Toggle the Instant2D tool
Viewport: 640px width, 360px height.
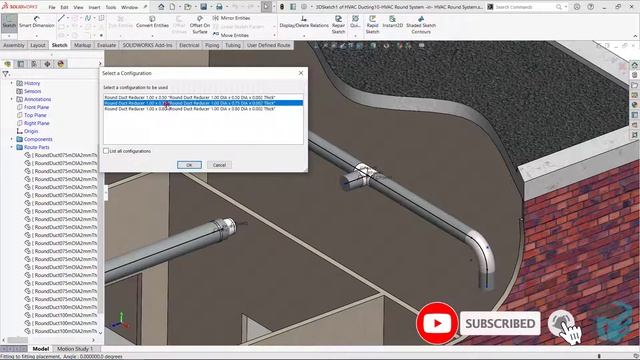click(393, 22)
